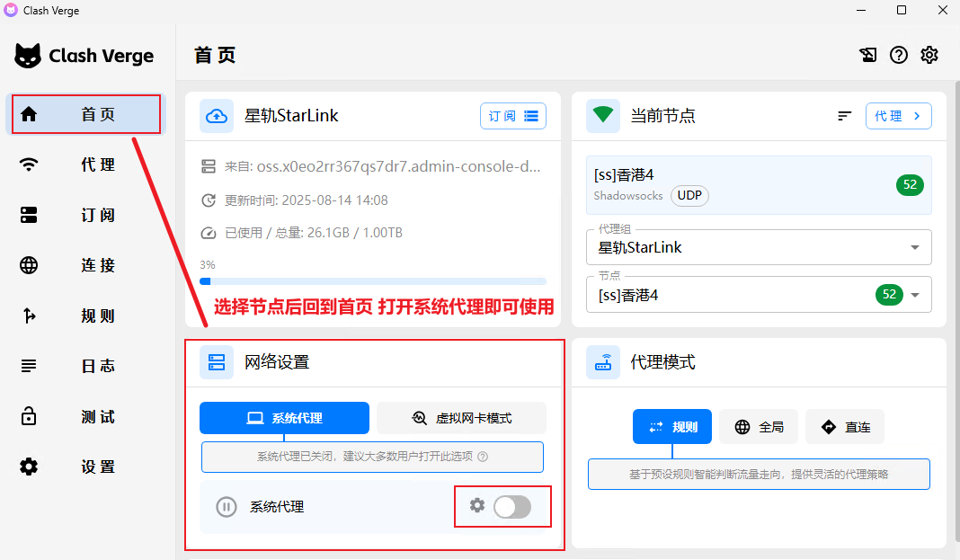Close the Clash Verge window

tap(943, 11)
